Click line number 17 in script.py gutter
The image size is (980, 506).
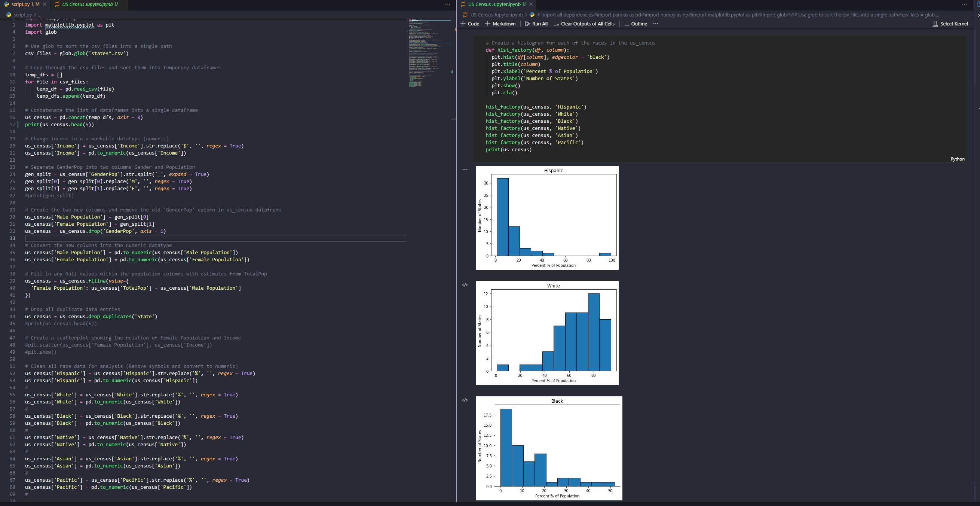click(13, 125)
